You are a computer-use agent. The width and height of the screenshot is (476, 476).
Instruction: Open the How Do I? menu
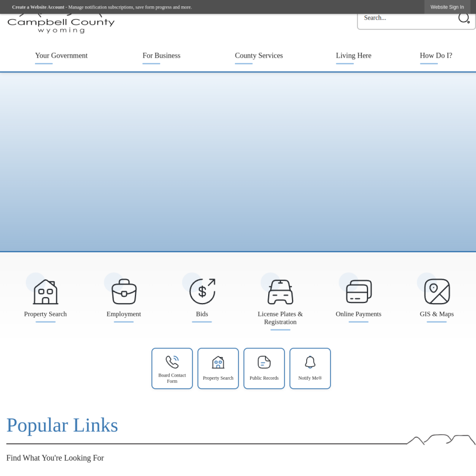[436, 56]
